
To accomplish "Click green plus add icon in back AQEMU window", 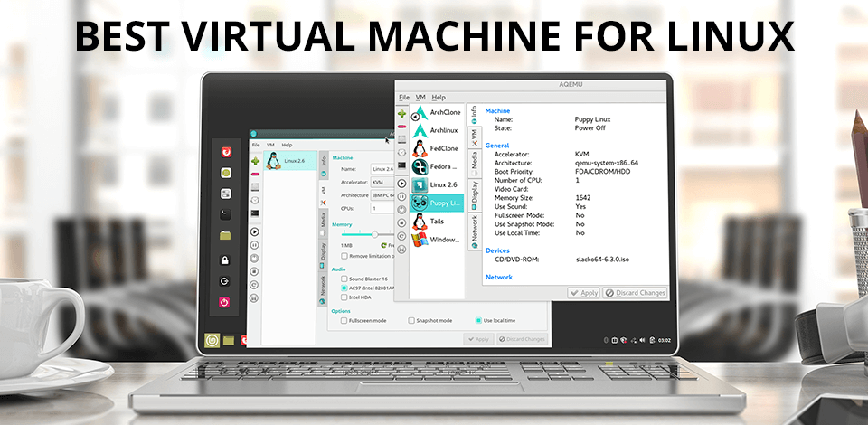I will pos(255,162).
